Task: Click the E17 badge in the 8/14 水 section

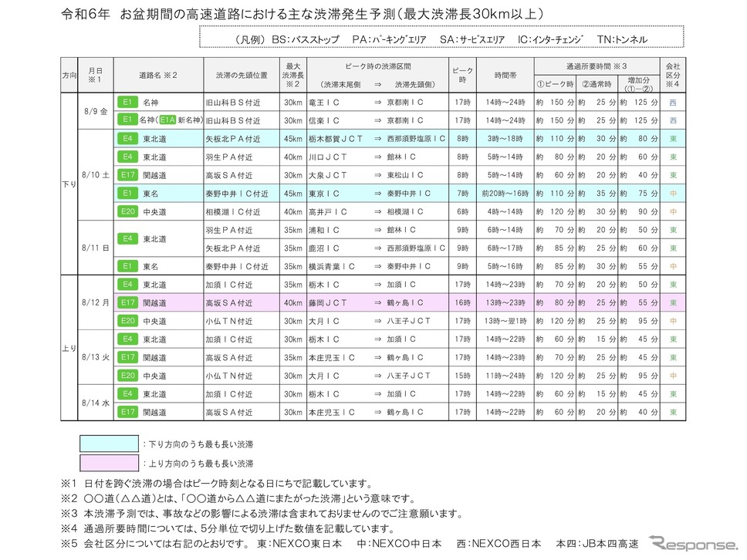Action: [x=127, y=412]
